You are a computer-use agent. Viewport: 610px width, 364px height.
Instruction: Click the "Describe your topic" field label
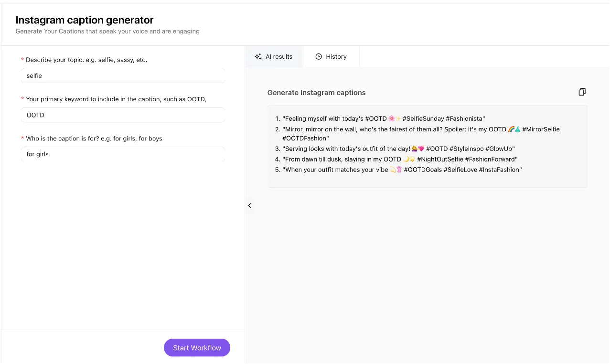86,60
